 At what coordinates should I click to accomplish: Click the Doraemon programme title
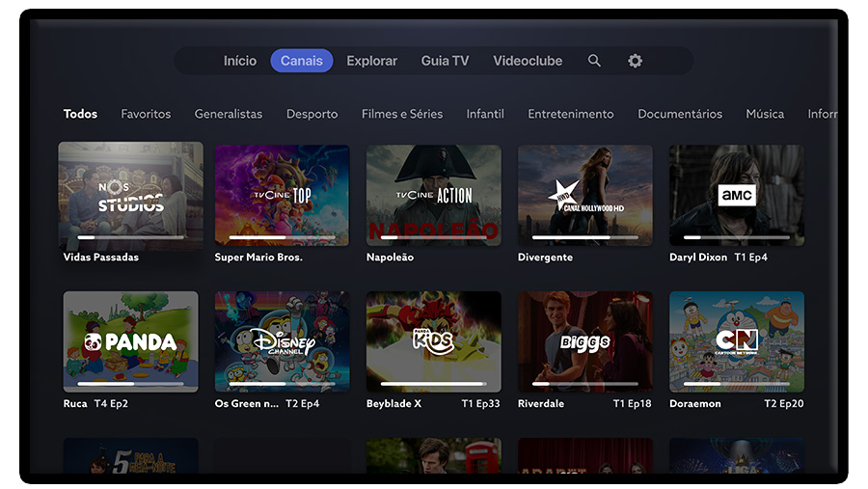coord(695,404)
